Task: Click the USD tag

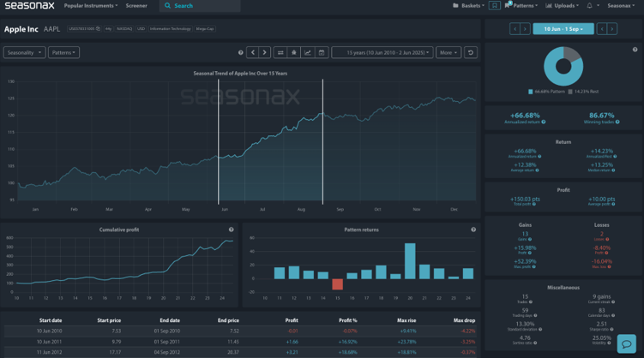Action: [x=141, y=29]
